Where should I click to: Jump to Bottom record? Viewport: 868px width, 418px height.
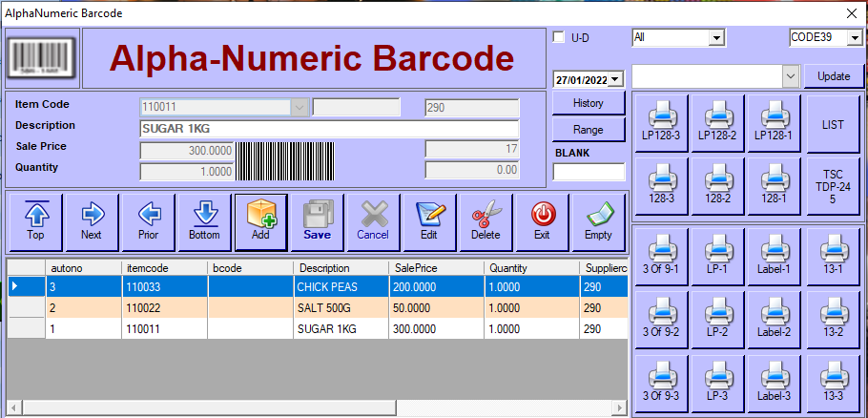coord(204,214)
